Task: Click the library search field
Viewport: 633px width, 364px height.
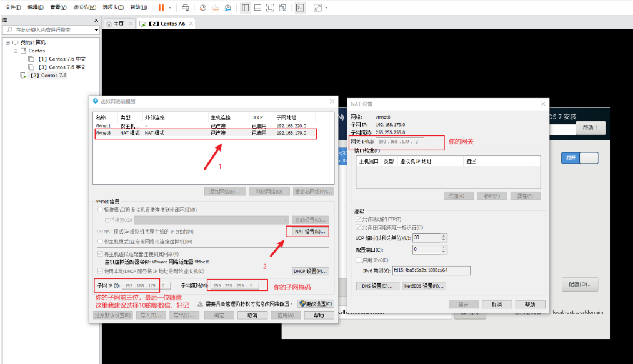Action: [51, 30]
